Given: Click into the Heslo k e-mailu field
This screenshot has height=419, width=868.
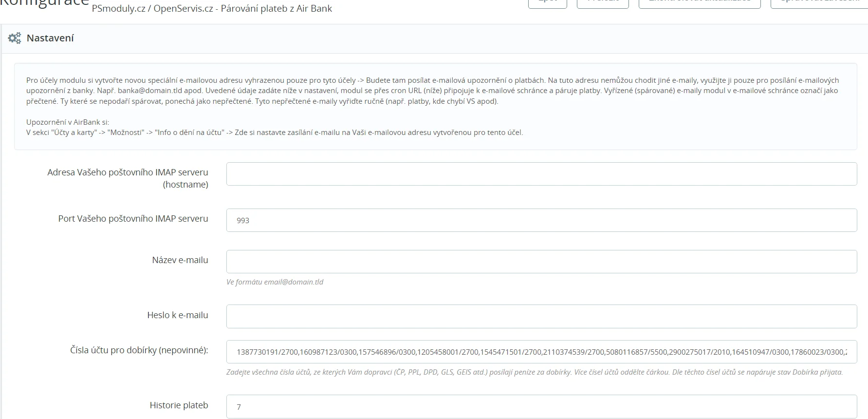Looking at the screenshot, I should 541,316.
